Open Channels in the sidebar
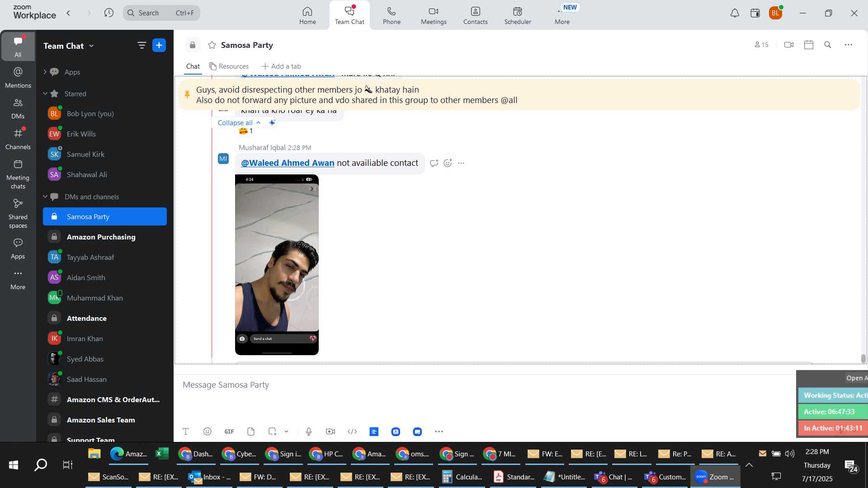This screenshot has height=488, width=868. [x=18, y=139]
